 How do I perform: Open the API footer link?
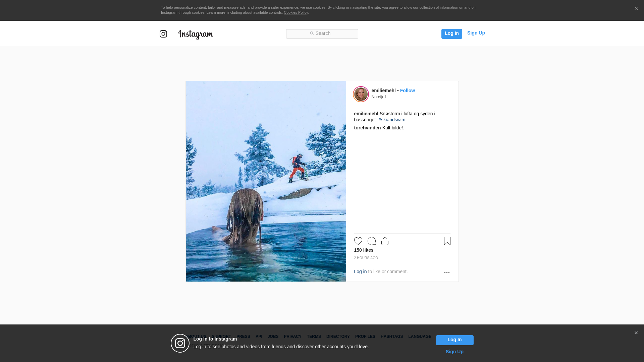pyautogui.click(x=259, y=337)
